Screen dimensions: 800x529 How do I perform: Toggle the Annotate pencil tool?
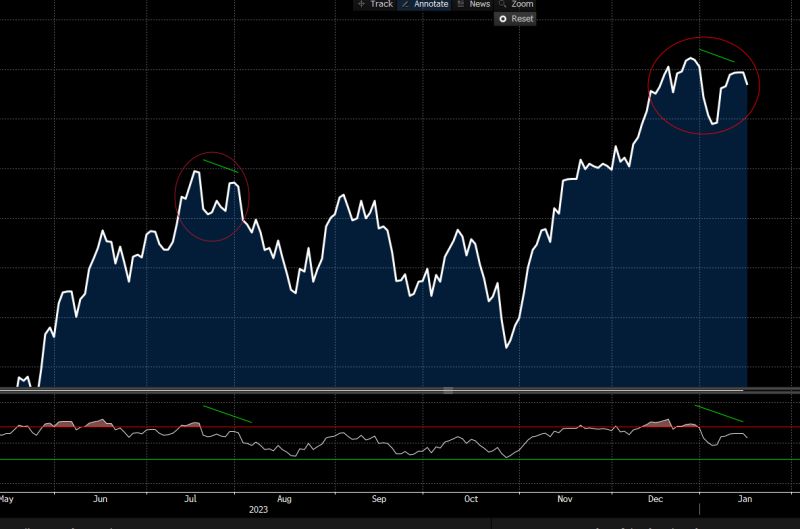coord(424,4)
